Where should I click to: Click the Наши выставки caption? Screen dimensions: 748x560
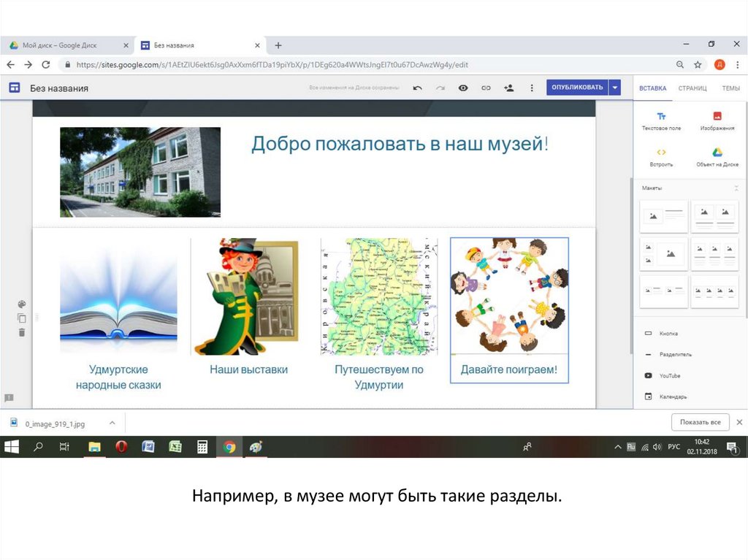click(x=248, y=369)
